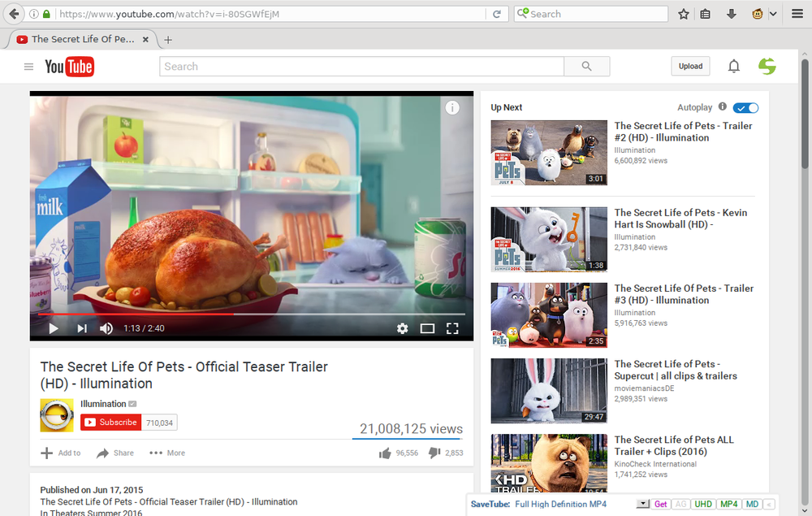Screen dimensions: 812x516
Task: Open the green account avatar
Action: [x=767, y=67]
